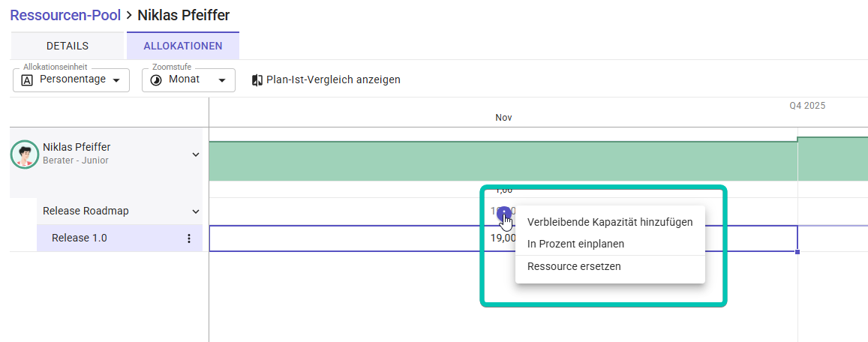Viewport: 868px width, 342px height.
Task: Go back to Ressourcen-Pool breadcrumb
Action: click(x=65, y=15)
